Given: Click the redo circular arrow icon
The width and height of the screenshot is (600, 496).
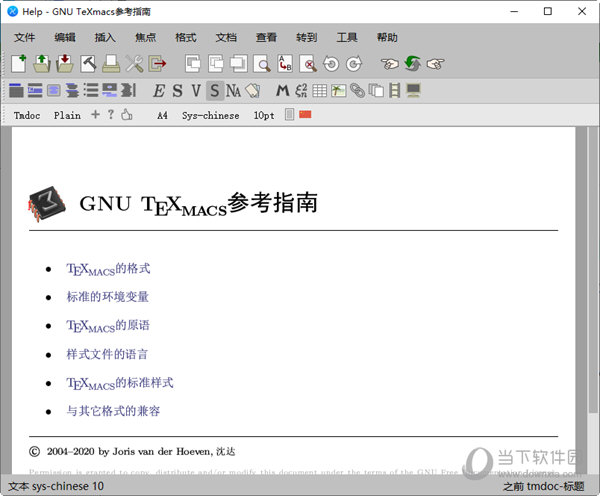Looking at the screenshot, I should click(354, 64).
